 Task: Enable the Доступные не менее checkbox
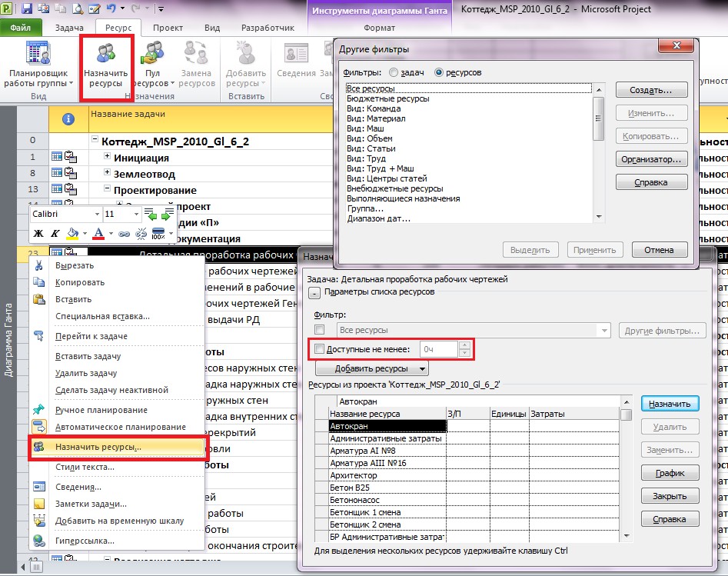pyautogui.click(x=320, y=349)
